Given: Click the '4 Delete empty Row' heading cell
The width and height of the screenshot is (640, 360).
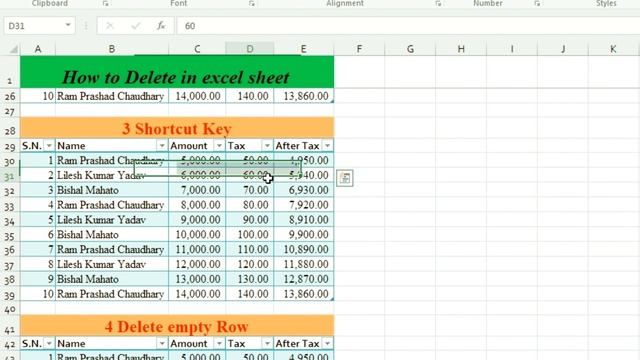Looking at the screenshot, I should [177, 326].
